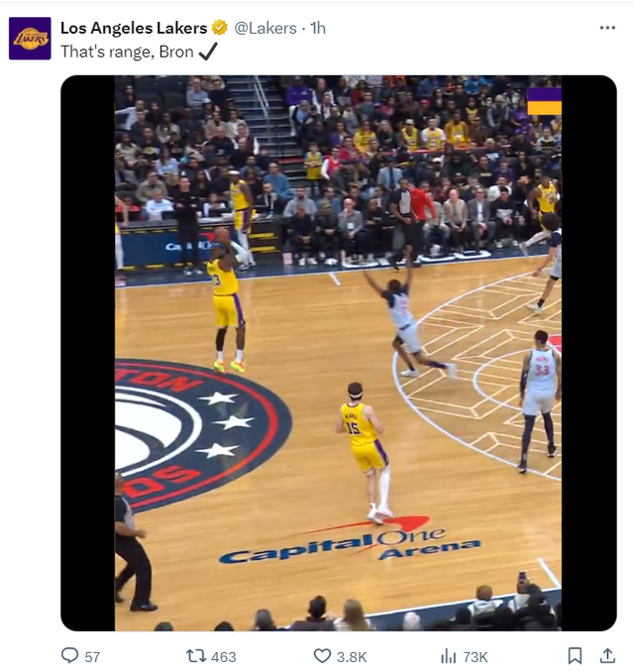Image resolution: width=634 pixels, height=672 pixels.
Task: Open the three-dot more options menu
Action: click(x=607, y=28)
